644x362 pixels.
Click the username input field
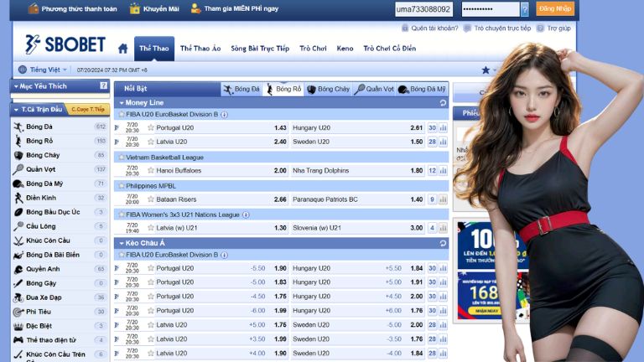click(423, 9)
